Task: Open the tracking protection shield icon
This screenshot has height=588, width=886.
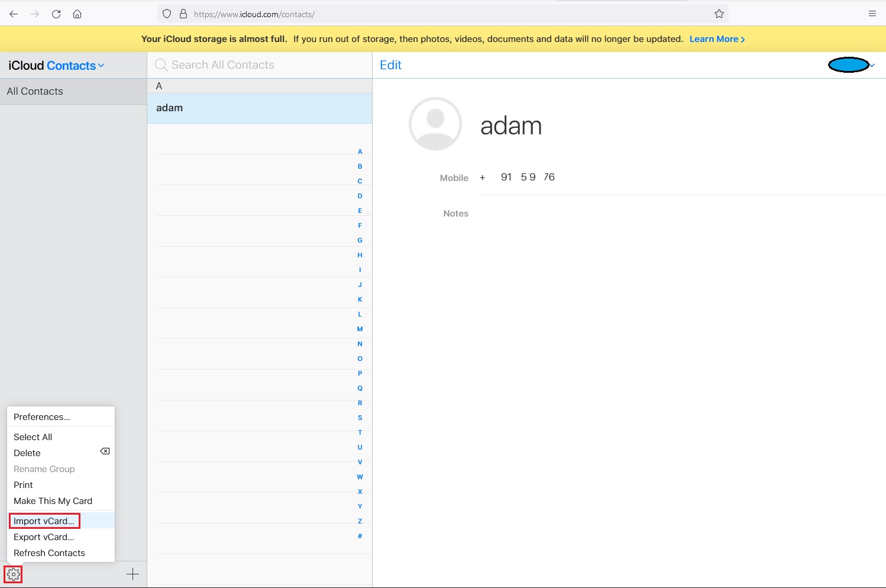Action: click(x=166, y=14)
